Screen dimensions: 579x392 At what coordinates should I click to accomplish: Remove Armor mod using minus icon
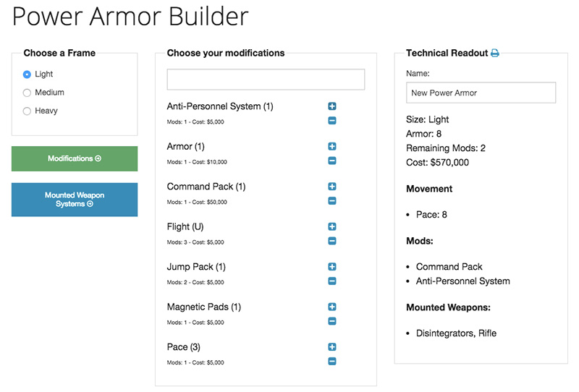point(332,161)
